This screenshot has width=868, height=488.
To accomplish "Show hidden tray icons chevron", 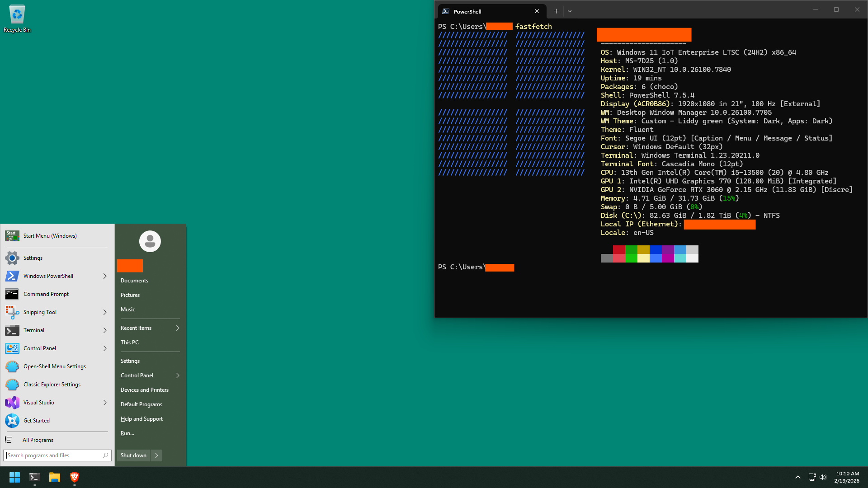I will (798, 477).
